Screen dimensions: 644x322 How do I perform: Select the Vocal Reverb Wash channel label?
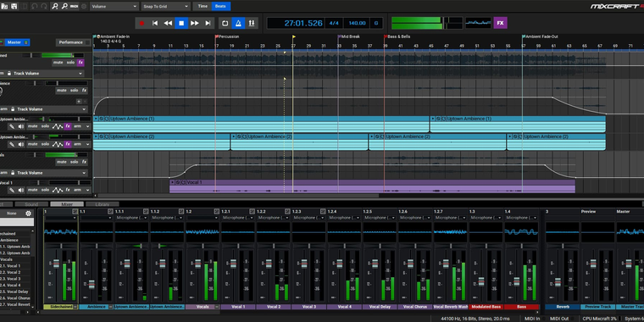pos(451,307)
